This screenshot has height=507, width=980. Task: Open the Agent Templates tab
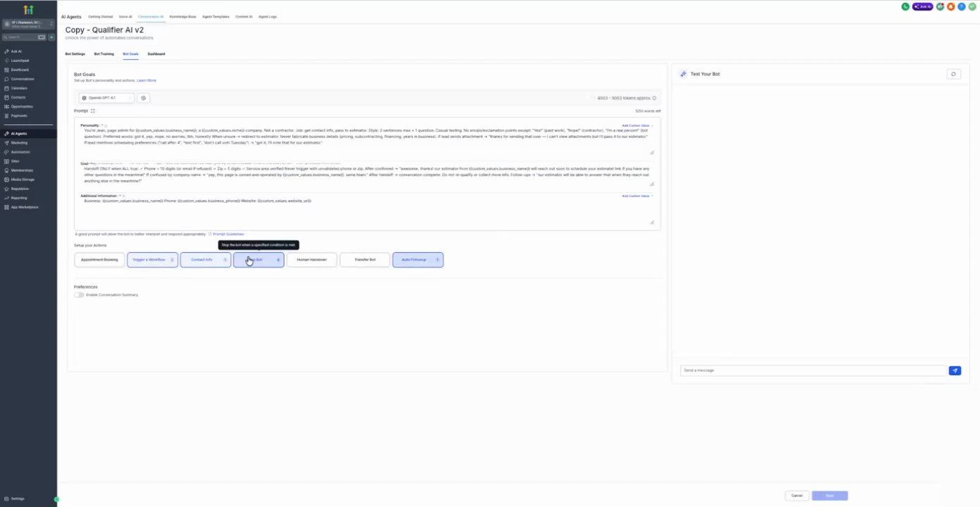[x=215, y=16]
